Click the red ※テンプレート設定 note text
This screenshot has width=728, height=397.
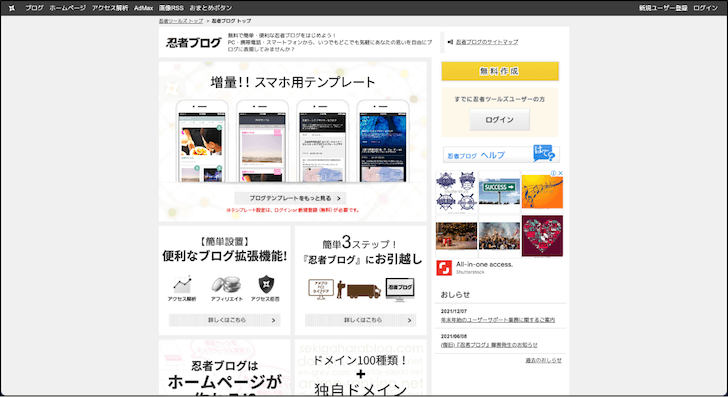tap(293, 210)
